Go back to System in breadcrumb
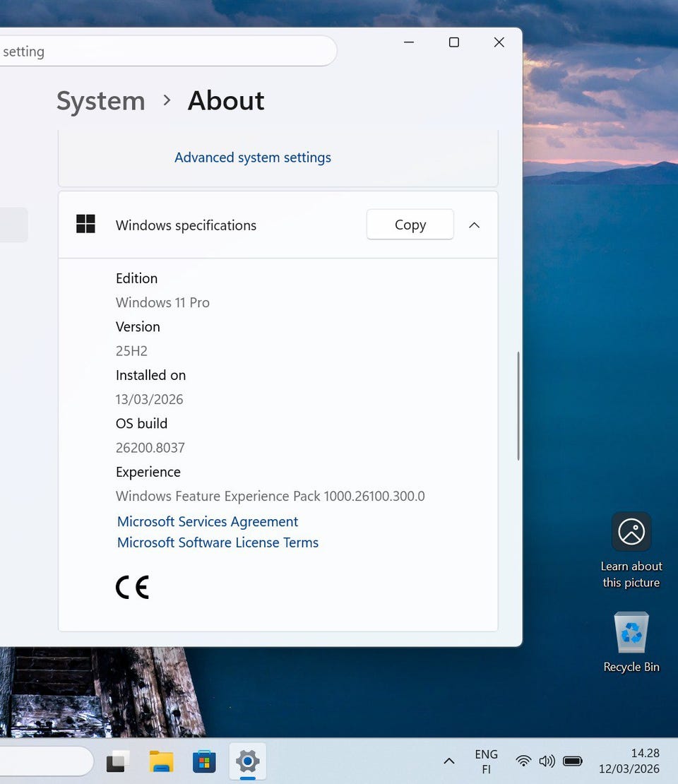The height and width of the screenshot is (784, 678). [101, 101]
